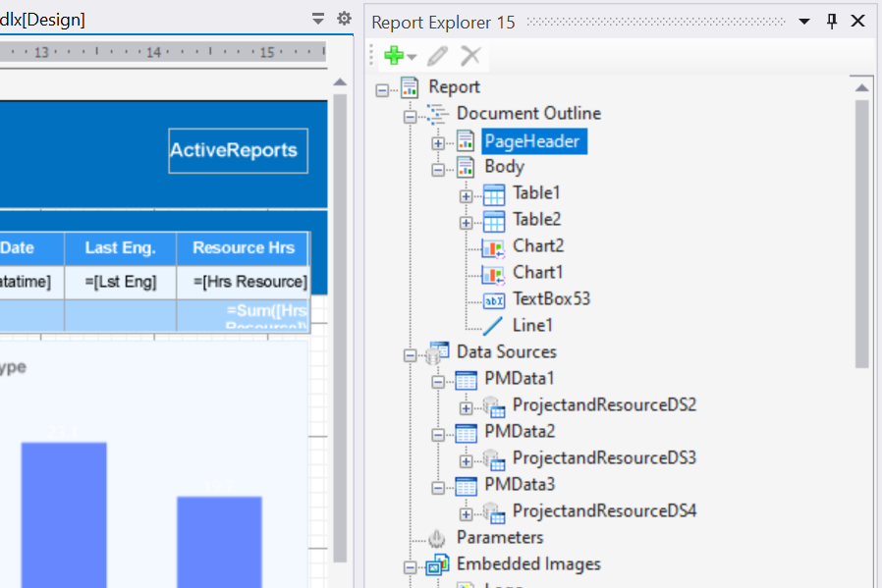The width and height of the screenshot is (882, 588).
Task: Click the Data Sources database icon
Action: tap(438, 352)
